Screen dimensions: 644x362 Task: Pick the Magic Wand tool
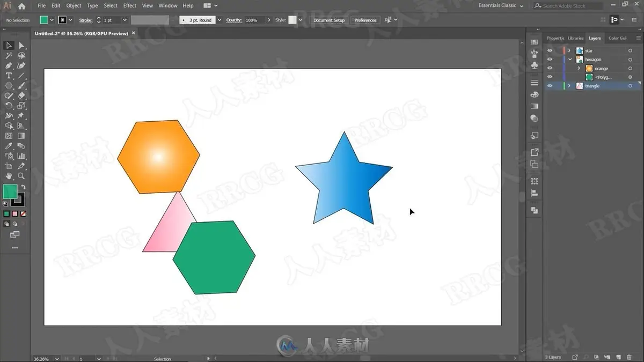click(9, 56)
